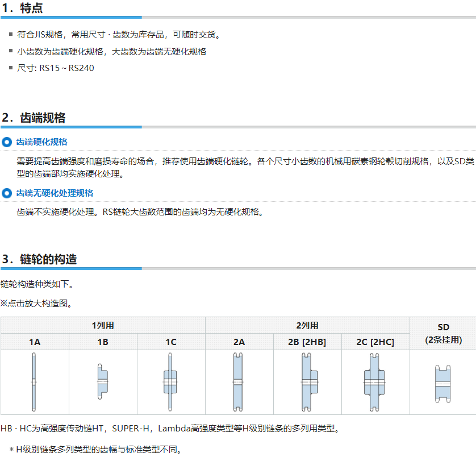
Task: Zoom the 2B [2HB] sprocket diagram
Action: [307, 382]
